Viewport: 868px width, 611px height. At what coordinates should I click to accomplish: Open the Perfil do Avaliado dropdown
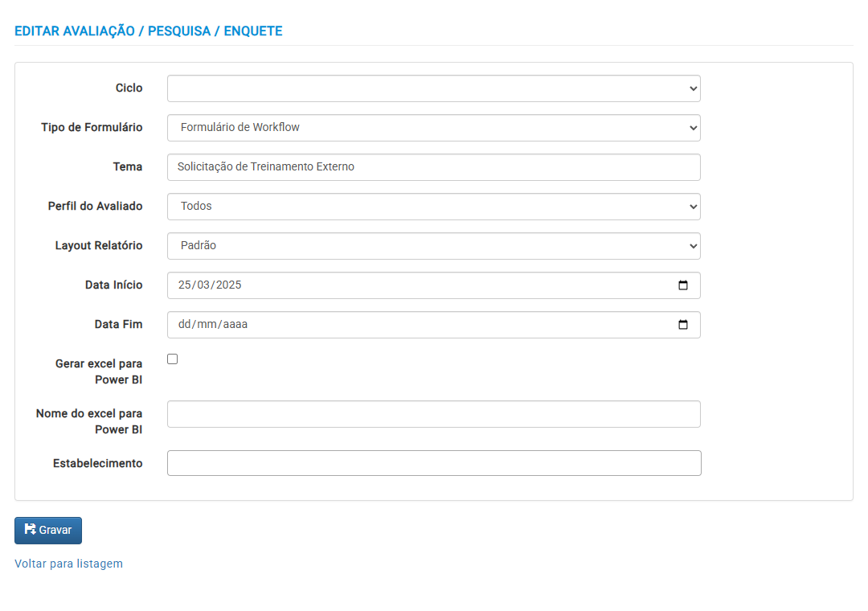click(x=434, y=207)
